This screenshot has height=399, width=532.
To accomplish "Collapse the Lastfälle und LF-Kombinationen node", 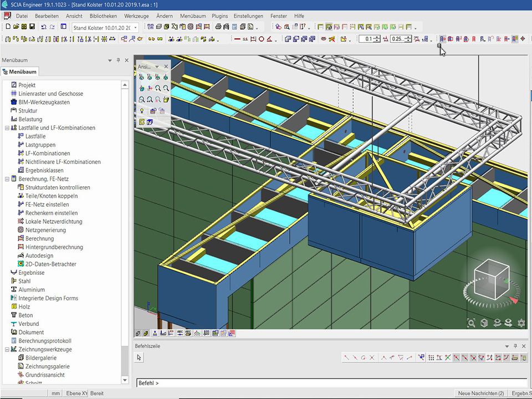I will click(x=7, y=128).
